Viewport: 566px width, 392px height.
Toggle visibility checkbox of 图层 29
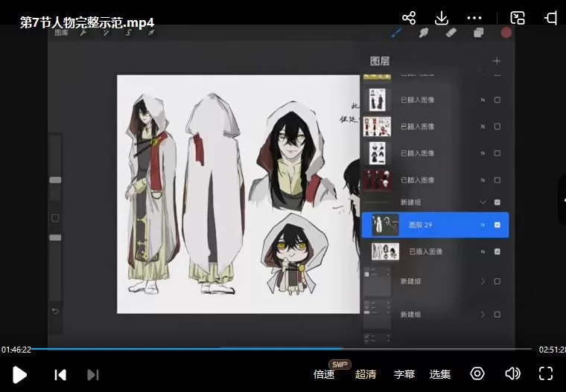coord(497,225)
